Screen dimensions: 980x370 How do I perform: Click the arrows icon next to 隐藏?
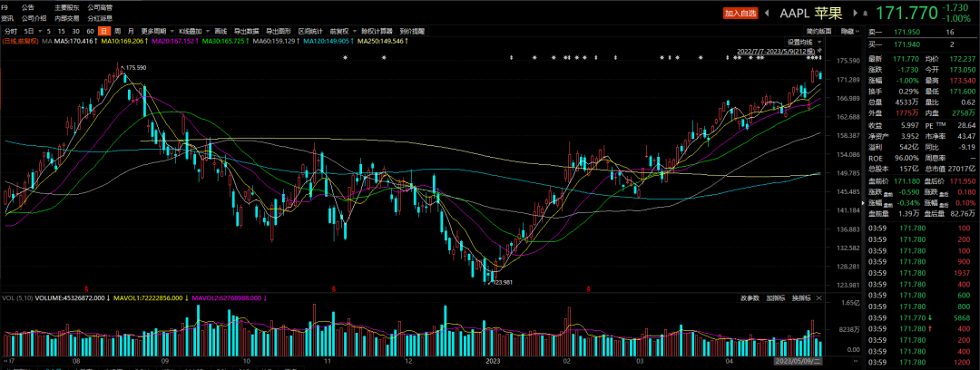click(x=857, y=31)
